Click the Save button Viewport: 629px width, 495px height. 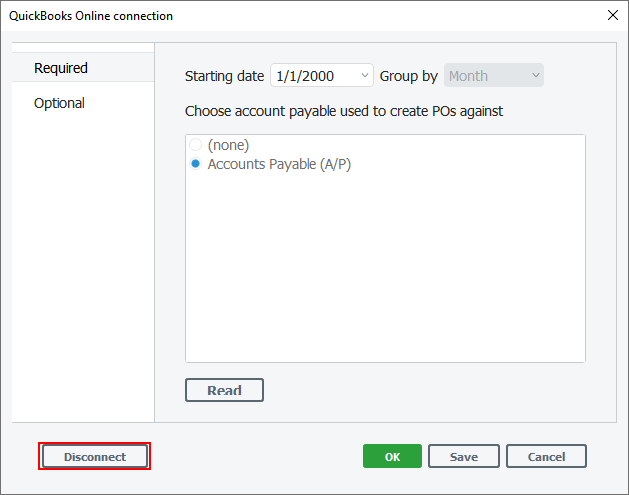[x=463, y=457]
